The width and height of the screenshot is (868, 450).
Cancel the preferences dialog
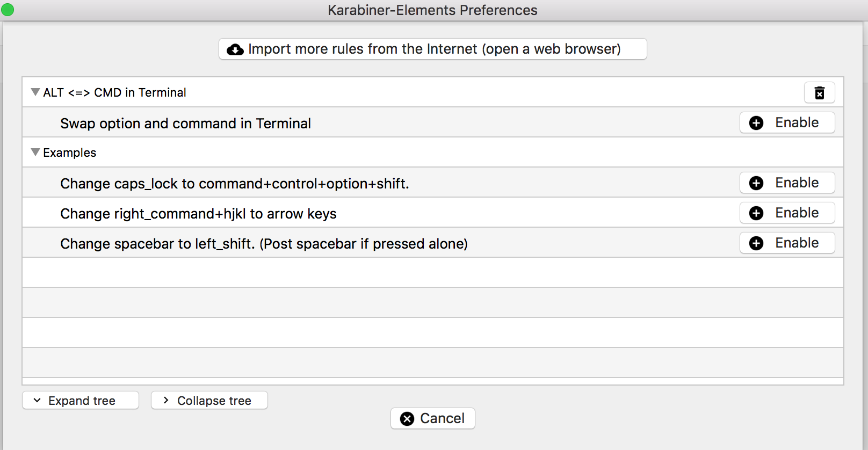[433, 418]
